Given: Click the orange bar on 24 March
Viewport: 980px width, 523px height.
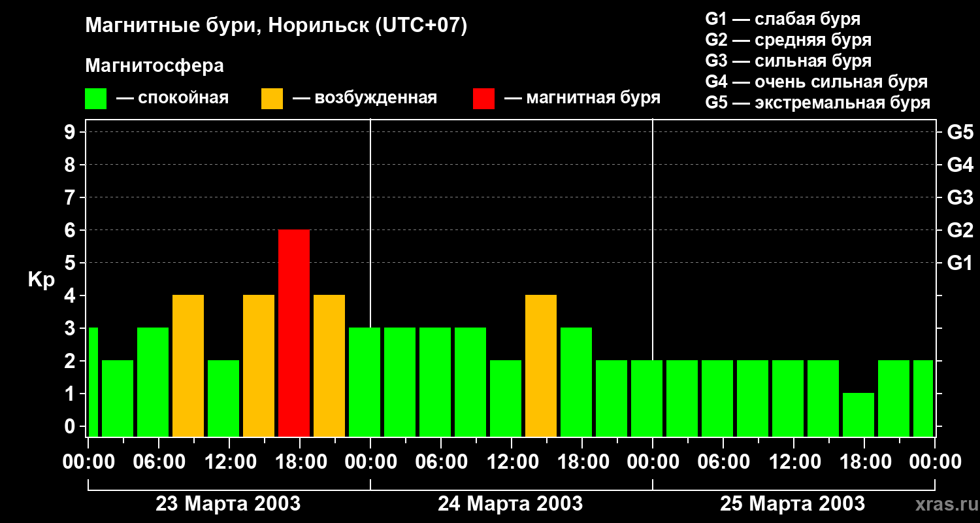Looking at the screenshot, I should coord(541,366).
